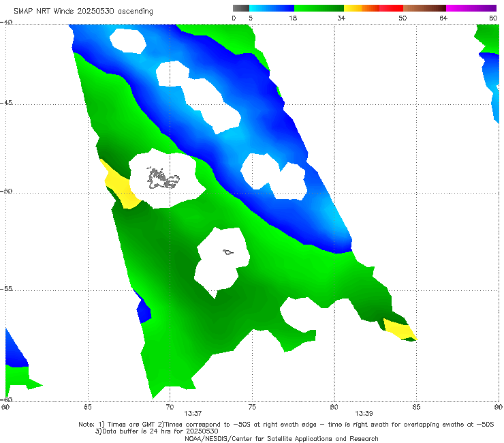Click the color bar label "64"

click(x=443, y=18)
